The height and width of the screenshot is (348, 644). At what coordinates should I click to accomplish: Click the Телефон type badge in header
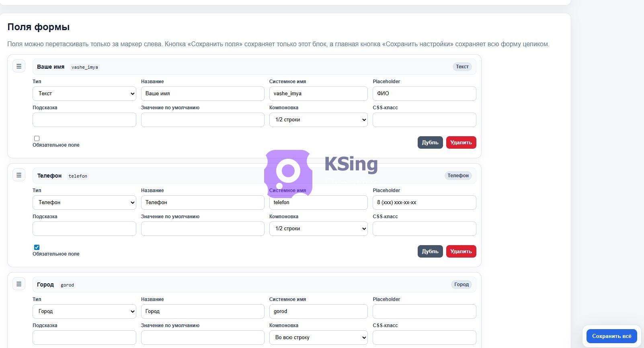tap(458, 176)
